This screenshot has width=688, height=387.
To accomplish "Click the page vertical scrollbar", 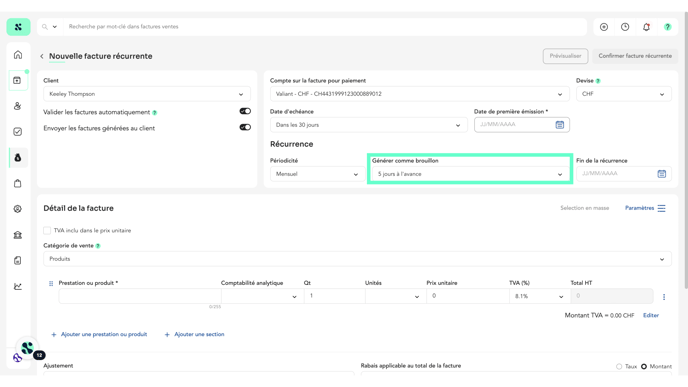I will point(686,150).
